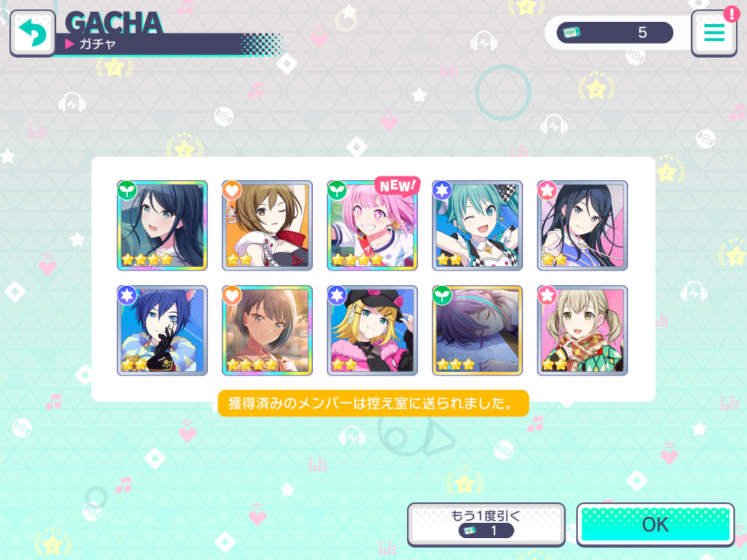Open the hamburger menu icon
This screenshot has width=747, height=560.
(713, 34)
